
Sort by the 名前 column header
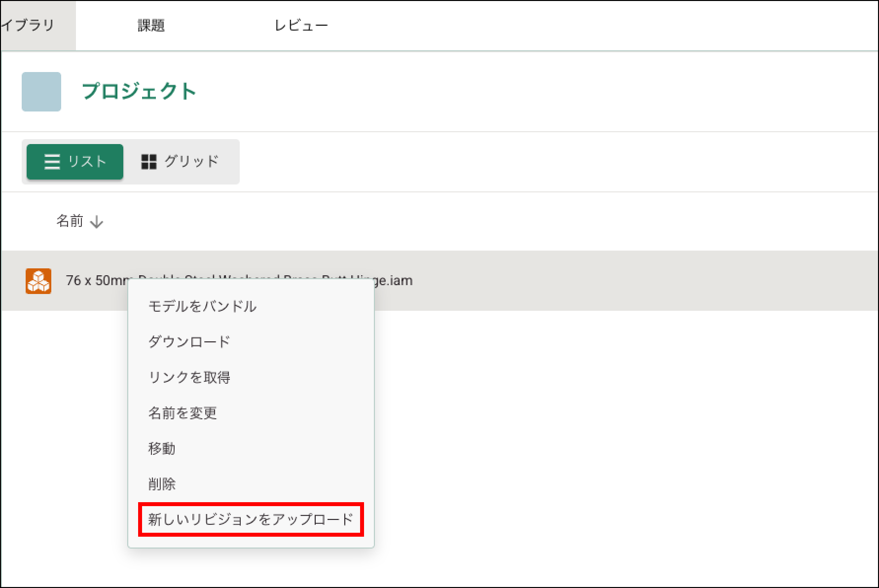coord(70,221)
